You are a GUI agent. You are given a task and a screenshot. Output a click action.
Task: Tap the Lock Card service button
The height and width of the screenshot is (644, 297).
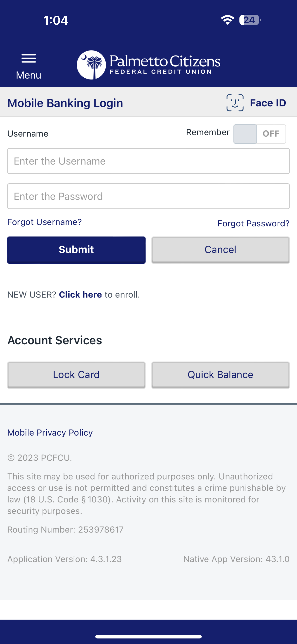[x=76, y=375]
